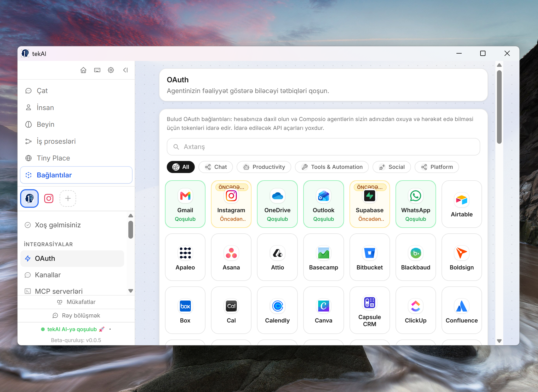Open the Box integration card
538x392 pixels.
point(185,310)
